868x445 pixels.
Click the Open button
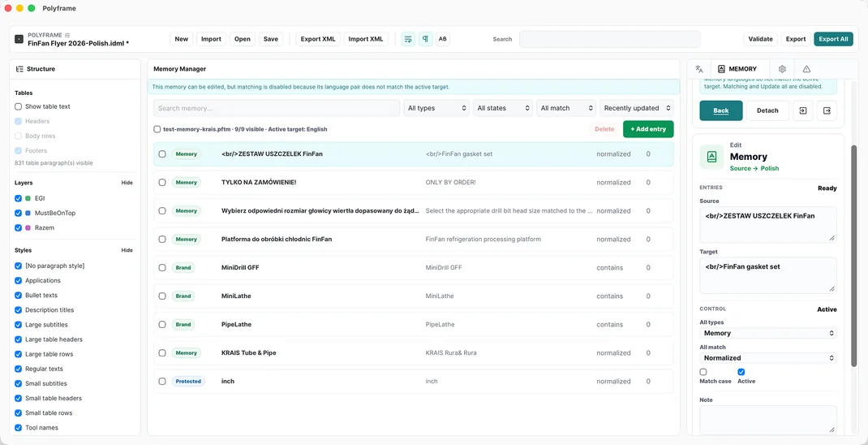(x=243, y=39)
